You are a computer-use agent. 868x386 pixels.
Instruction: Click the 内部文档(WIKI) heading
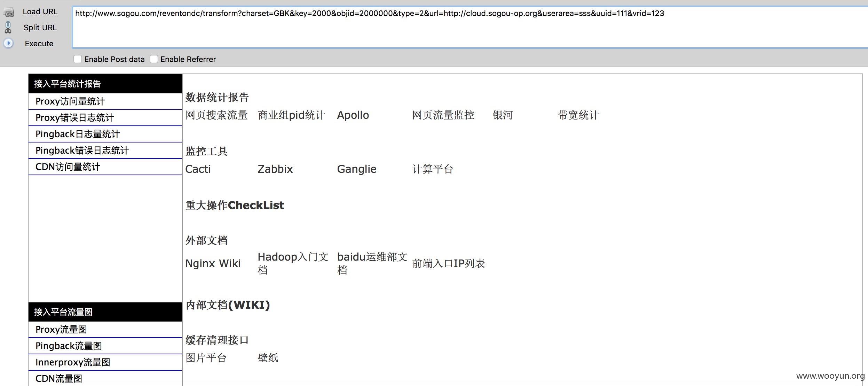pos(228,305)
